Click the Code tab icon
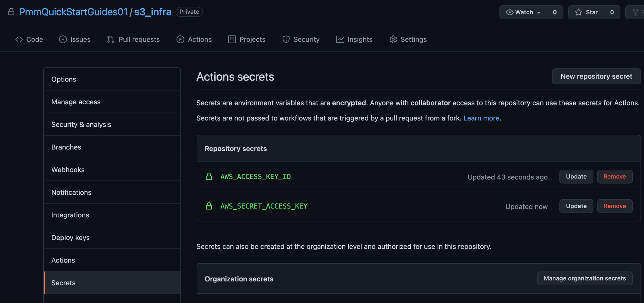Image resolution: width=644 pixels, height=303 pixels. coord(19,39)
